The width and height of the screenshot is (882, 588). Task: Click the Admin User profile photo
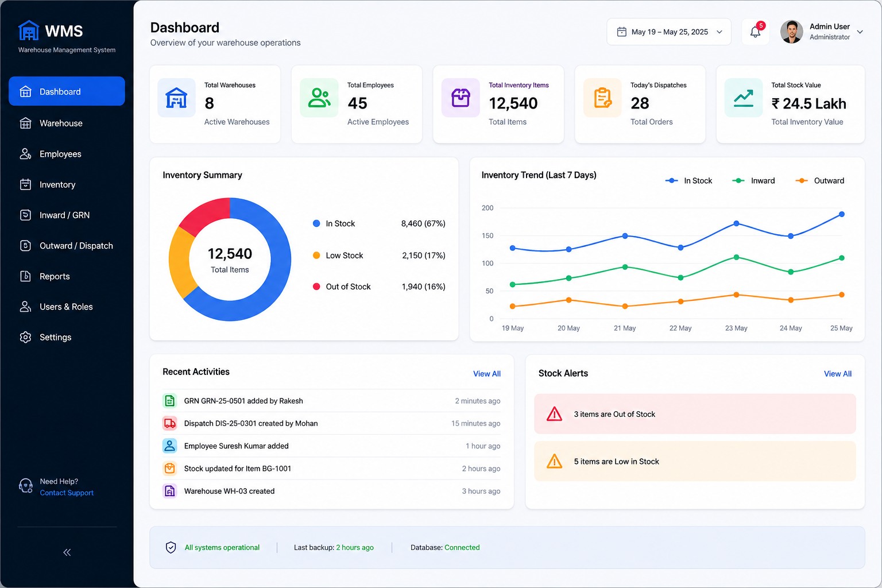[792, 32]
